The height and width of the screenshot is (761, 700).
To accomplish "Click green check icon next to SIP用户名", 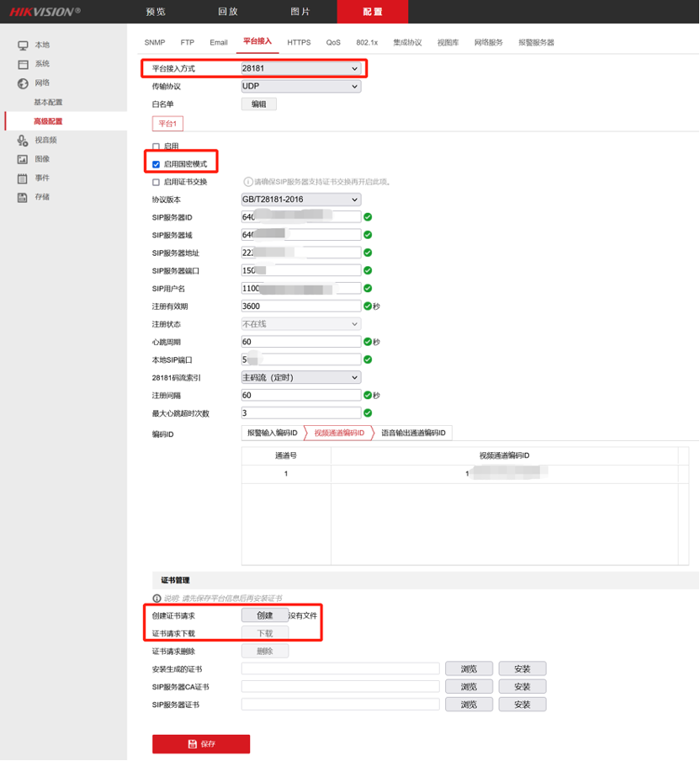I will point(368,288).
